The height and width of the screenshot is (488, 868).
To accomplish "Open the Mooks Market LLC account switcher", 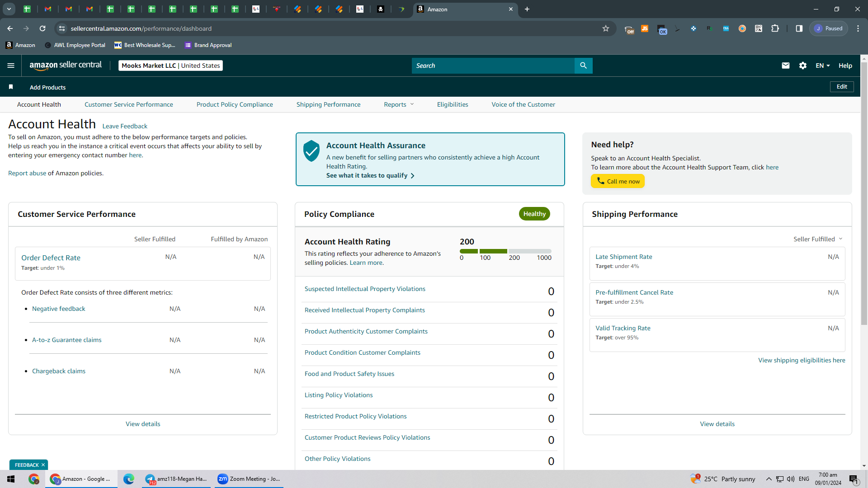I will tap(171, 66).
